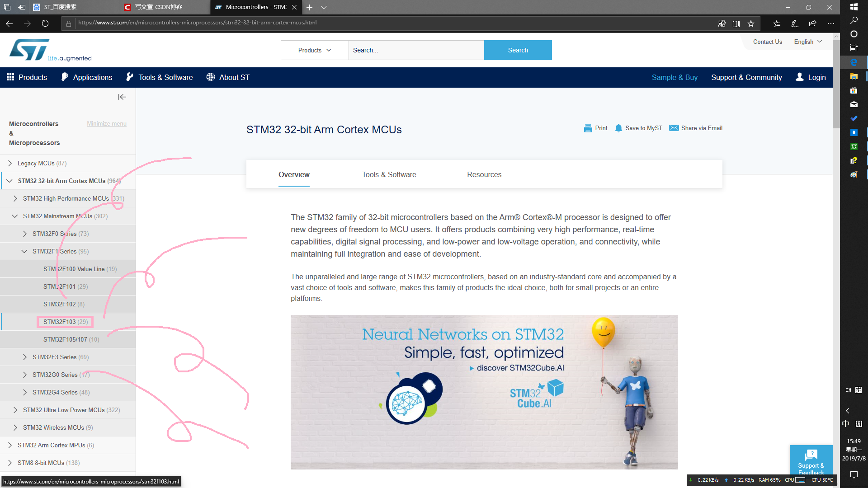This screenshot has width=868, height=488.
Task: Collapse STM32F1 Series (95) node
Action: [x=24, y=251]
